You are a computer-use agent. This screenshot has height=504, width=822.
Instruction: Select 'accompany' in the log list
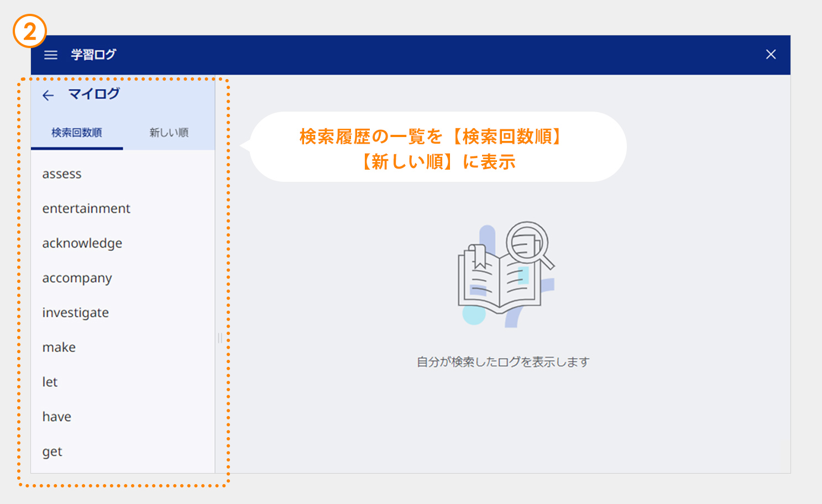point(77,279)
